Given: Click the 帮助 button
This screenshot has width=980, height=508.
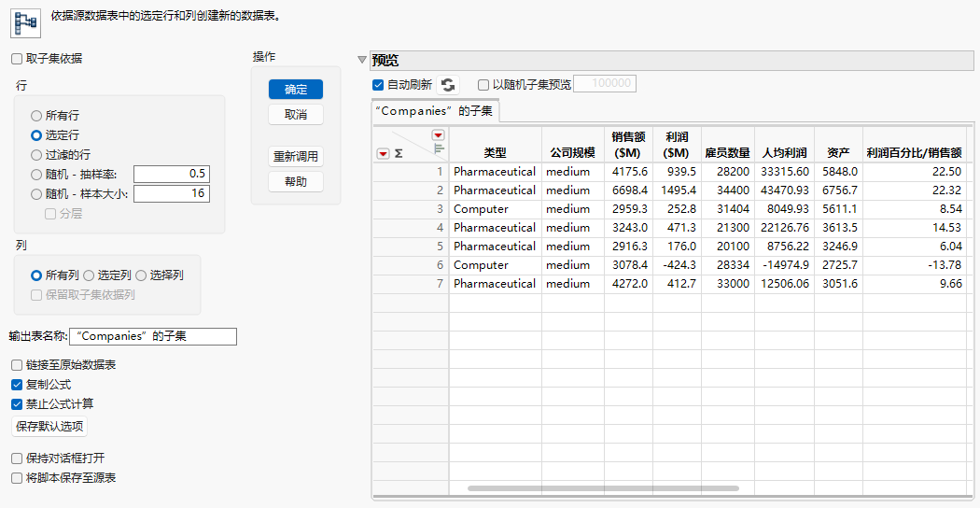Looking at the screenshot, I should click(296, 181).
